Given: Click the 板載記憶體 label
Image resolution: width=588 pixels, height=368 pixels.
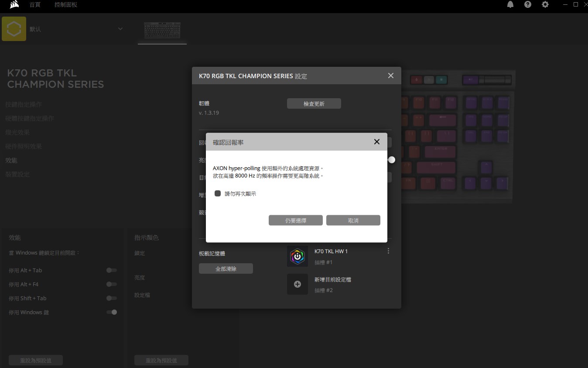Looking at the screenshot, I should [x=212, y=254].
